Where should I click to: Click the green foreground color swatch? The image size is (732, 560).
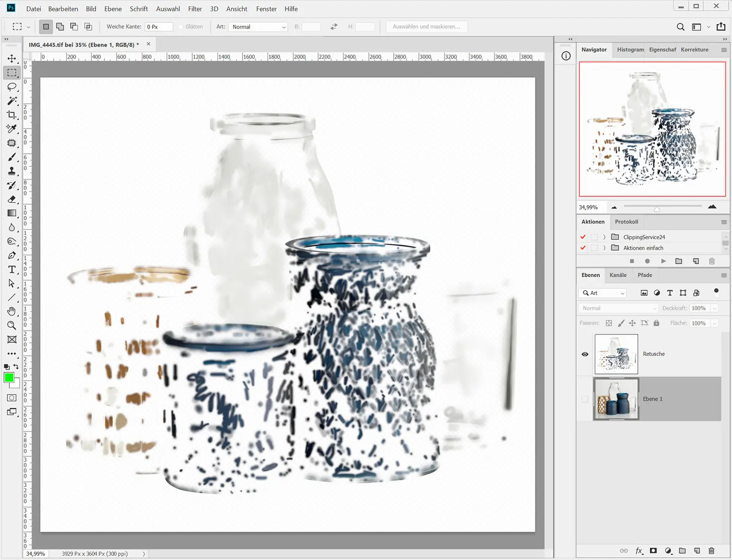tap(9, 377)
